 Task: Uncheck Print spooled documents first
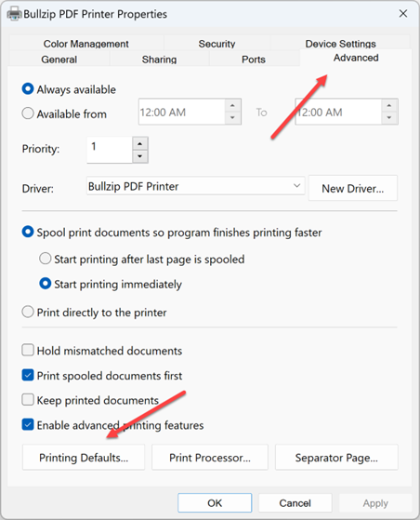[28, 375]
